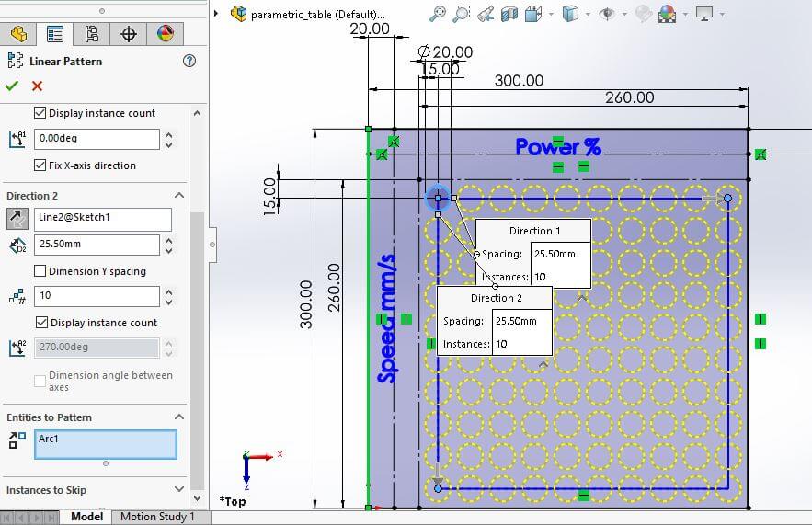Click the Apply Scene icon

point(667,14)
